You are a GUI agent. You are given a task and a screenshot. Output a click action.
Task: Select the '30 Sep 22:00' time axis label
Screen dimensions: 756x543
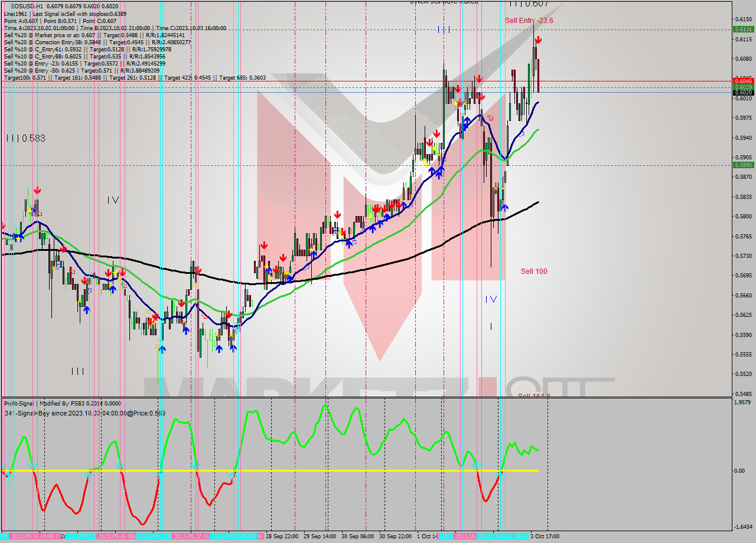[x=394, y=537]
